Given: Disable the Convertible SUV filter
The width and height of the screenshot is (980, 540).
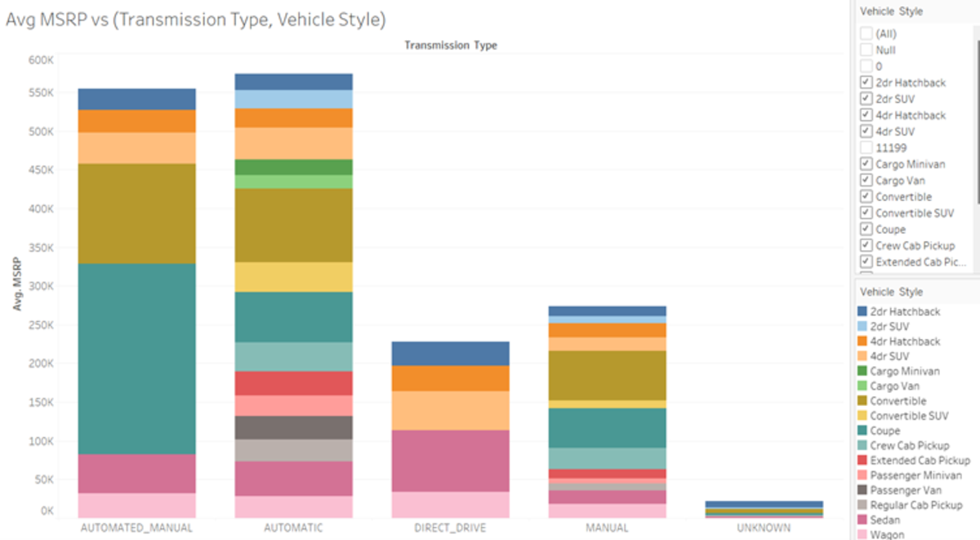Looking at the screenshot, I should pyautogui.click(x=864, y=212).
